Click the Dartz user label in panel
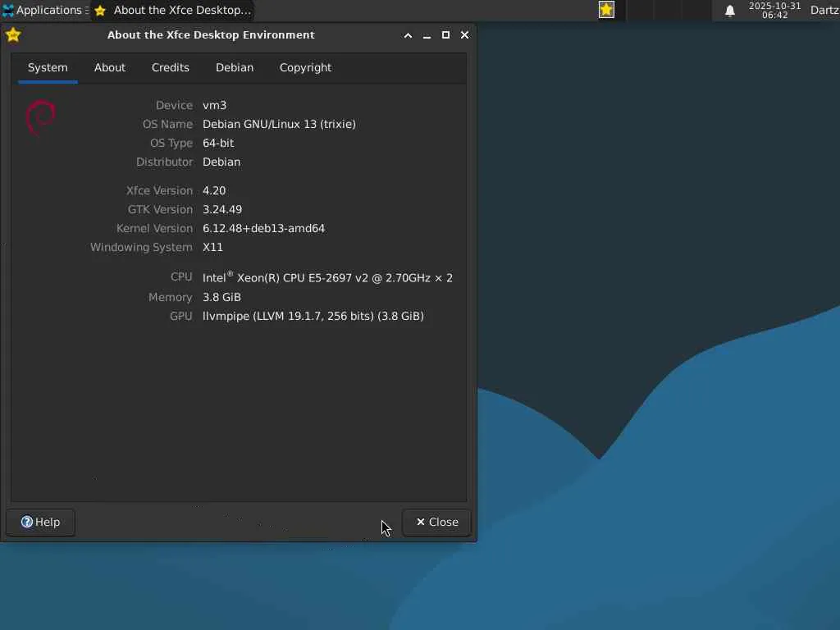The image size is (840, 630). 824,10
